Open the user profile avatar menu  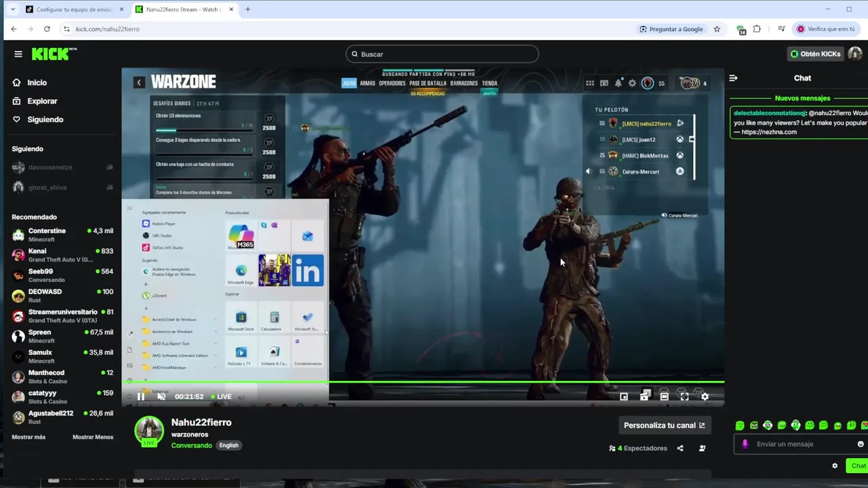pyautogui.click(x=855, y=54)
